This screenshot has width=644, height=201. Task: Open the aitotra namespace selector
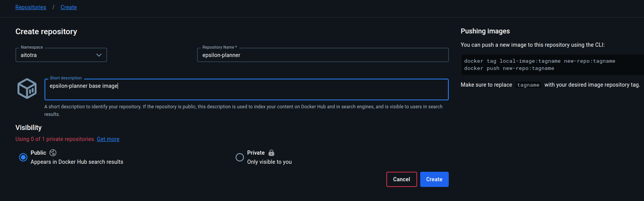coord(61,55)
